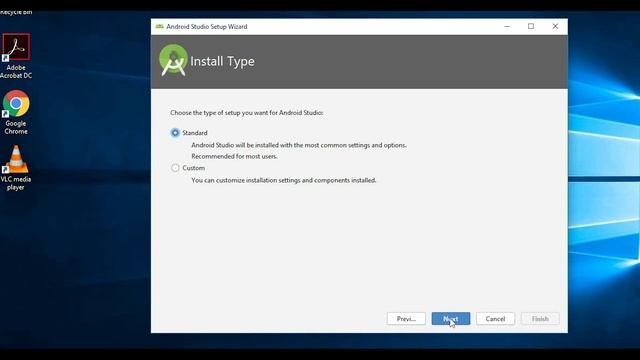
Task: Click 'Choose the type of setup' prompt text
Action: pos(247,113)
